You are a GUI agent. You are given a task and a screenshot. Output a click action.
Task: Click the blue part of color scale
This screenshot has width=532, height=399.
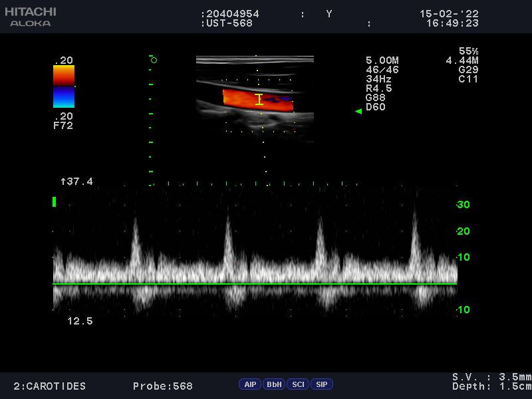click(x=64, y=97)
